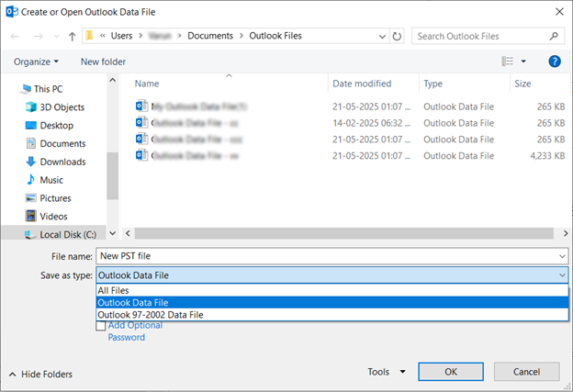Viewport: 573px width, 392px height.
Task: Open the File name dropdown arrow
Action: tap(562, 256)
